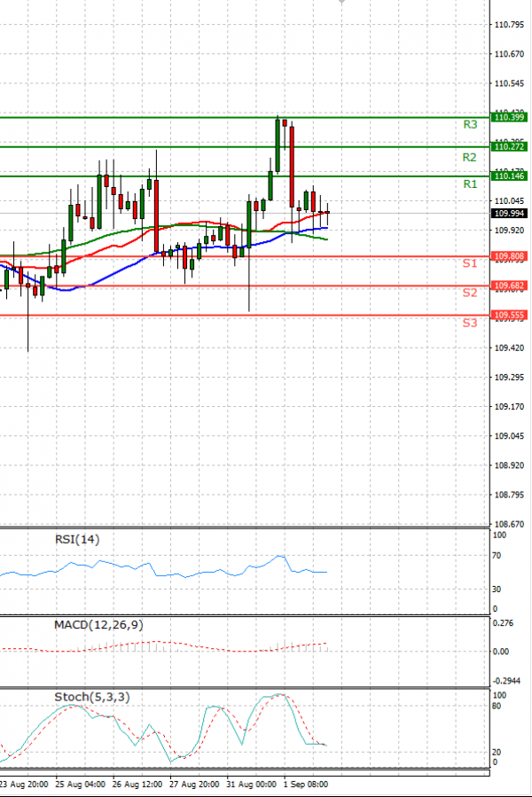Click the 70 level on RSI scale
Image resolution: width=532 pixels, height=797 pixels.
[497, 556]
